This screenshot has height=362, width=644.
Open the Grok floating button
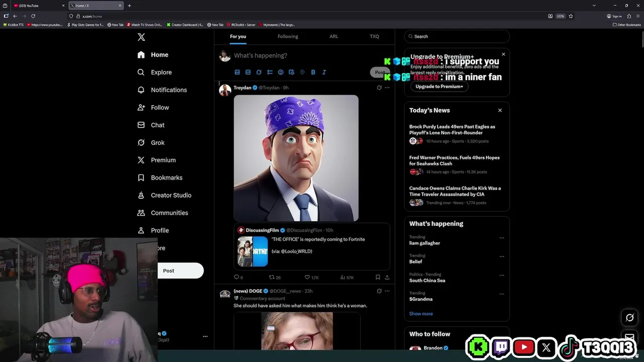(630, 318)
